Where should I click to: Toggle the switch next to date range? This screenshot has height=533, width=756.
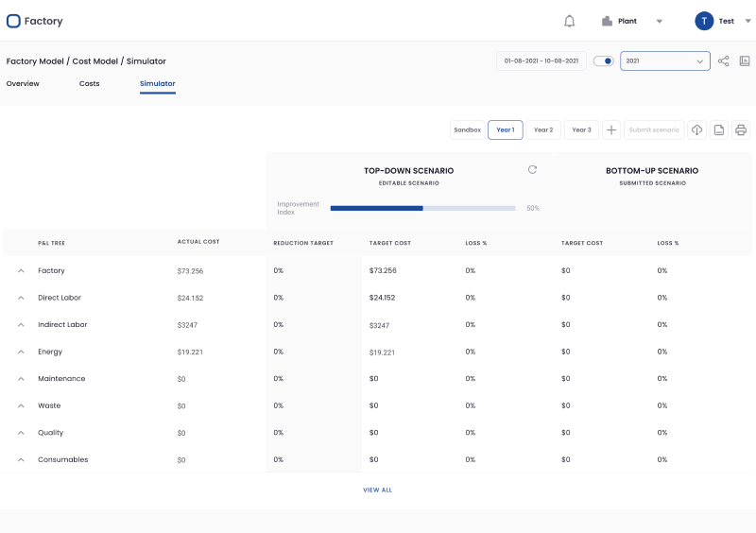tap(603, 61)
